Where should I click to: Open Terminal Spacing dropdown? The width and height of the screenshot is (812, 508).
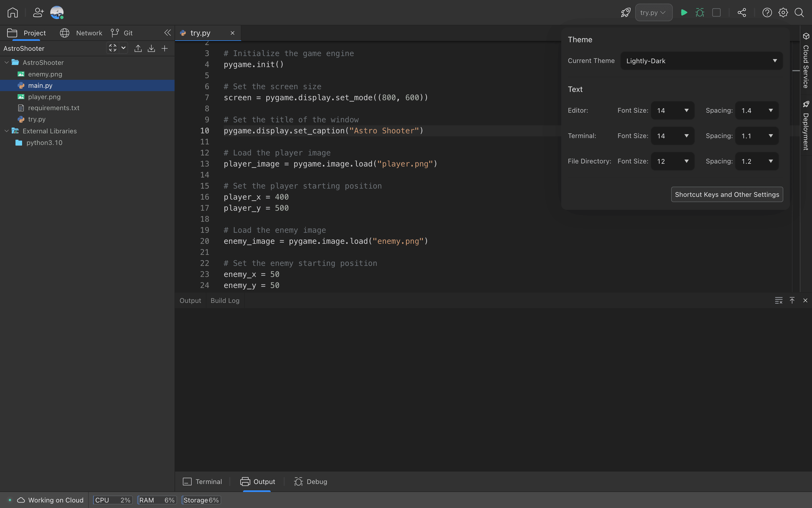757,136
